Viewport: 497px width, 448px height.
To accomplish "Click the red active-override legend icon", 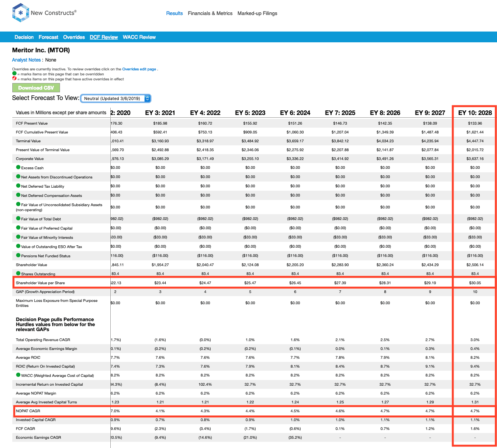I will point(14,78).
